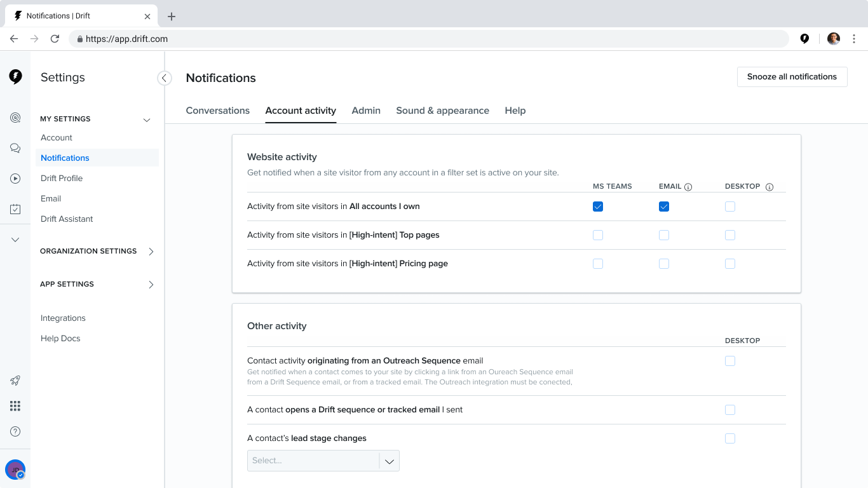Open the Sound & appearance tab

point(443,111)
